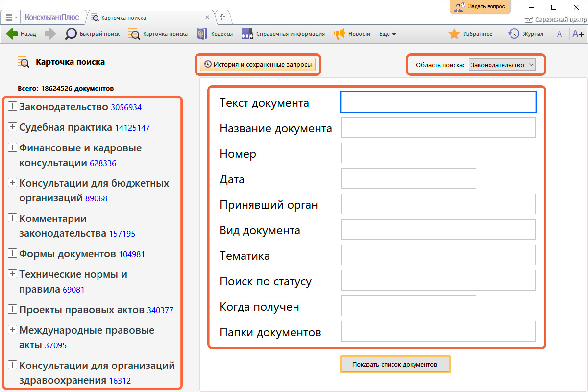Image resolution: width=588 pixels, height=392 pixels.
Task: Click the Формы документов section label
Action: [x=68, y=254]
